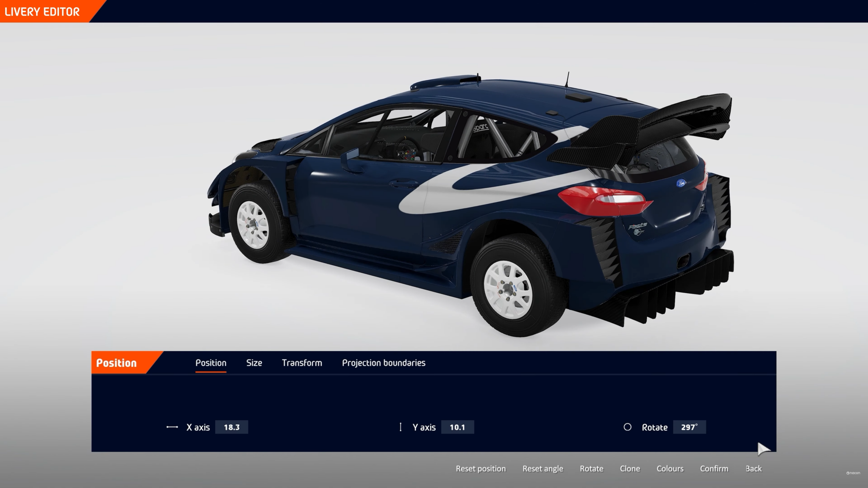868x488 pixels.
Task: Click the X axis value field showing 18.3
Action: pos(232,427)
